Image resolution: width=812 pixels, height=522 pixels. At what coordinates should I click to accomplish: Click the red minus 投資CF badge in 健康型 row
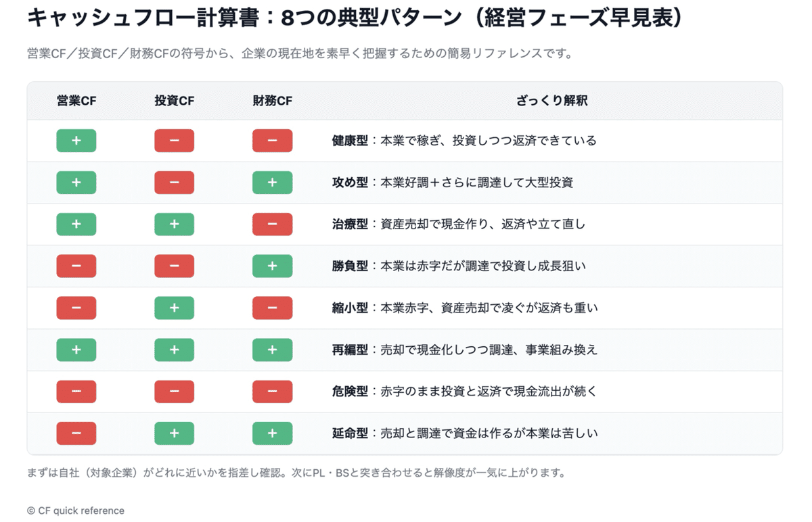tap(174, 141)
